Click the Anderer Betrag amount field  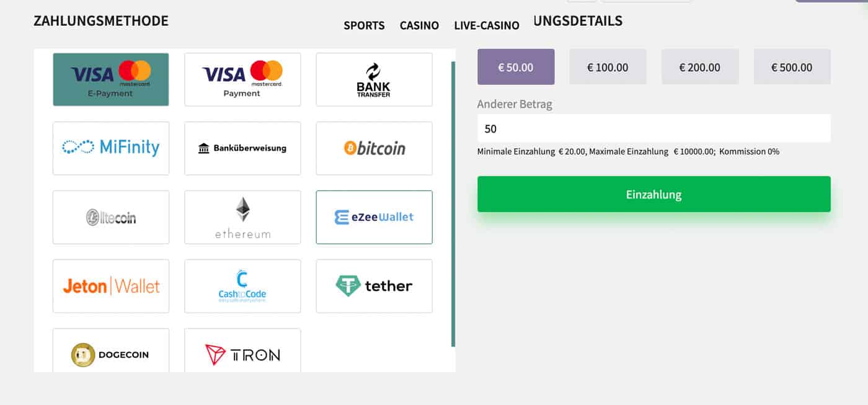(x=653, y=128)
